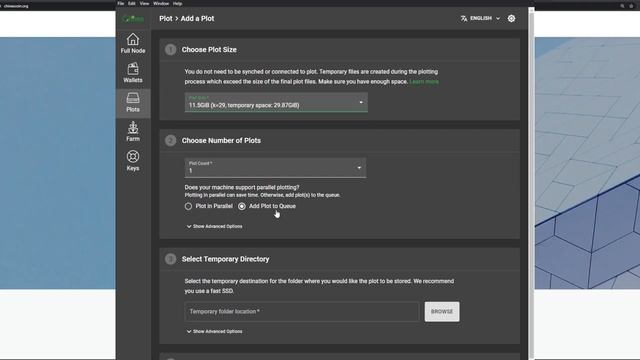The width and height of the screenshot is (640, 360).
Task: Open the Keys section
Action: pyautogui.click(x=133, y=161)
